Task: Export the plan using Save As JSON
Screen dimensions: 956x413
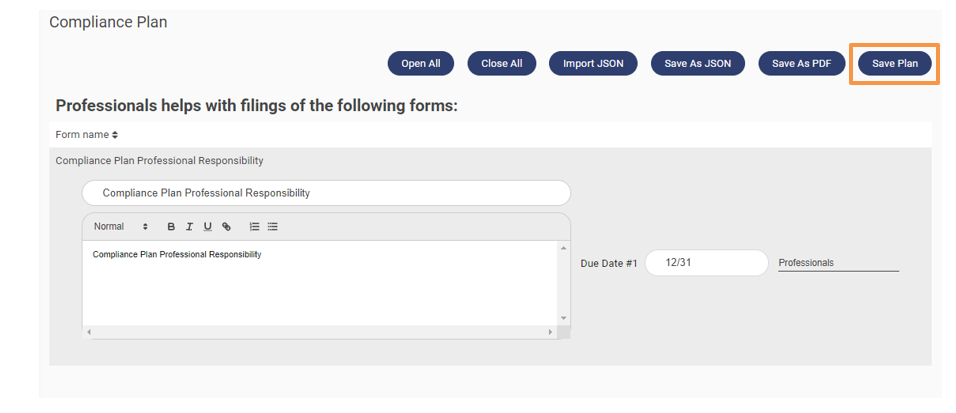Action: point(697,63)
